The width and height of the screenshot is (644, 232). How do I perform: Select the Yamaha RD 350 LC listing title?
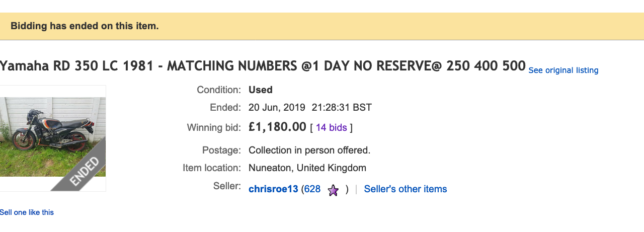263,66
